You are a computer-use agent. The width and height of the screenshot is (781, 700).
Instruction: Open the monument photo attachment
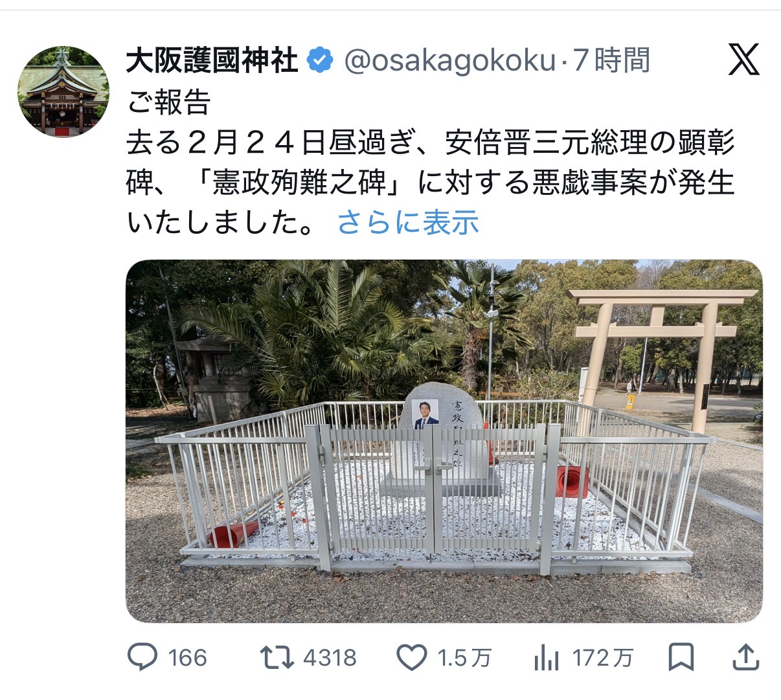tap(444, 441)
